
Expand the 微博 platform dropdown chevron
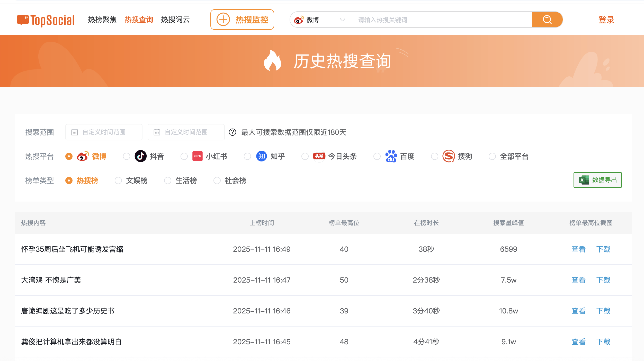point(342,20)
